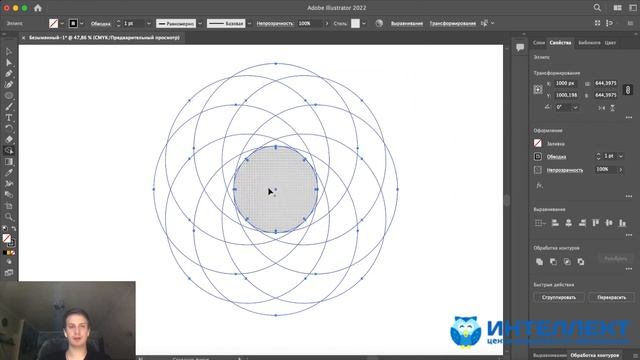Swap fill and stroke in toolbar
Screen dimensions: 640x360
(14, 229)
